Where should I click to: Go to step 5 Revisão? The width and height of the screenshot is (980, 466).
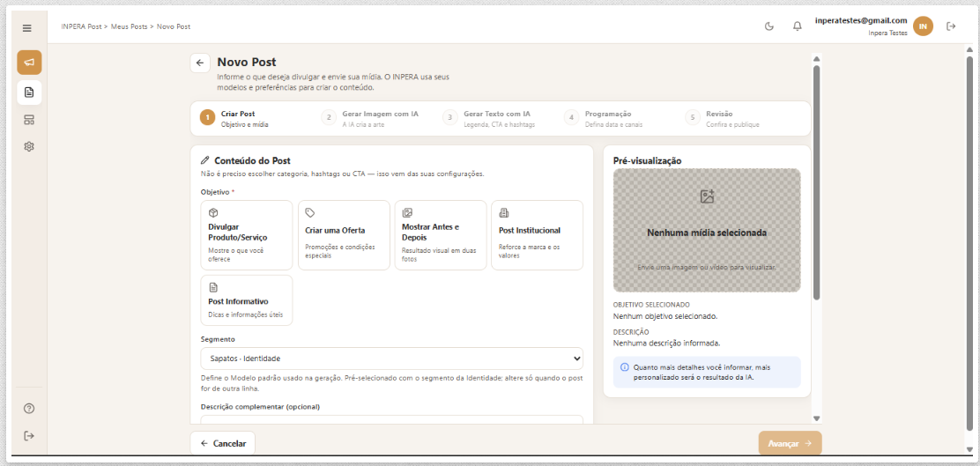pyautogui.click(x=723, y=118)
